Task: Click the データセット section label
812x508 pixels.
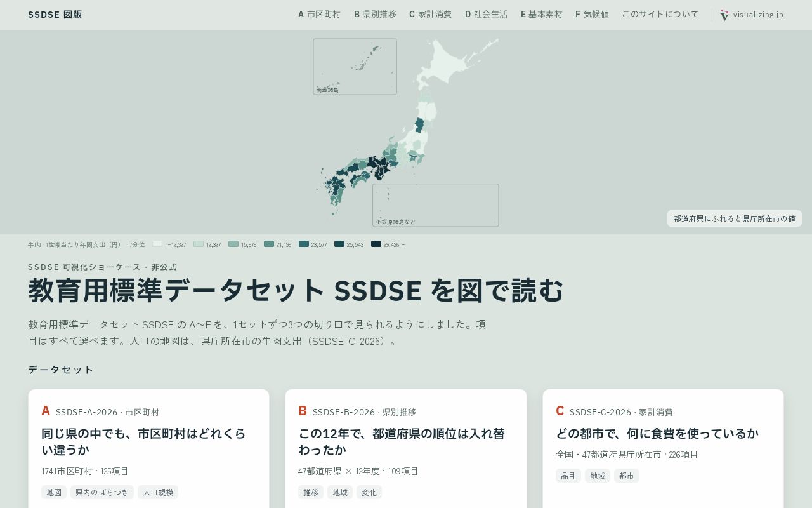Action: [x=61, y=370]
